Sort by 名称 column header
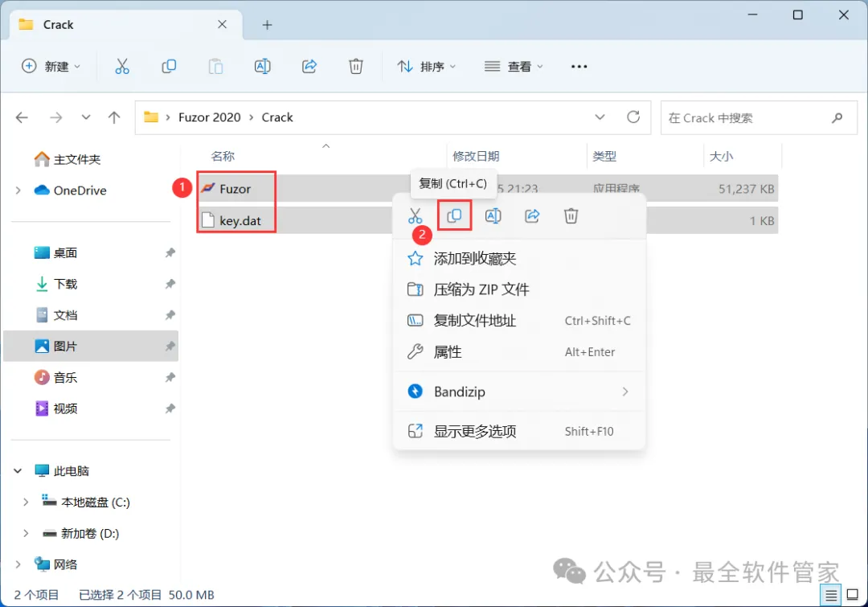 tap(223, 156)
